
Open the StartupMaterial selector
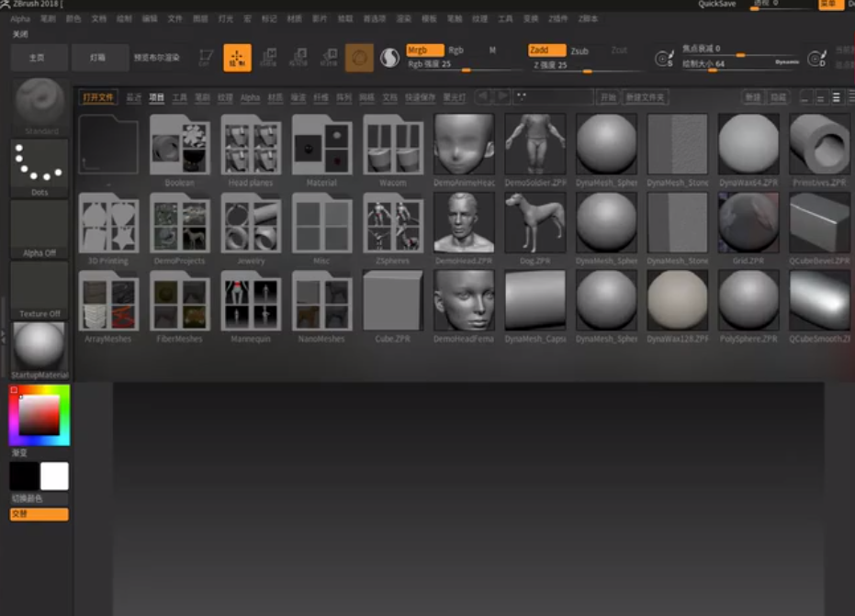(x=39, y=351)
